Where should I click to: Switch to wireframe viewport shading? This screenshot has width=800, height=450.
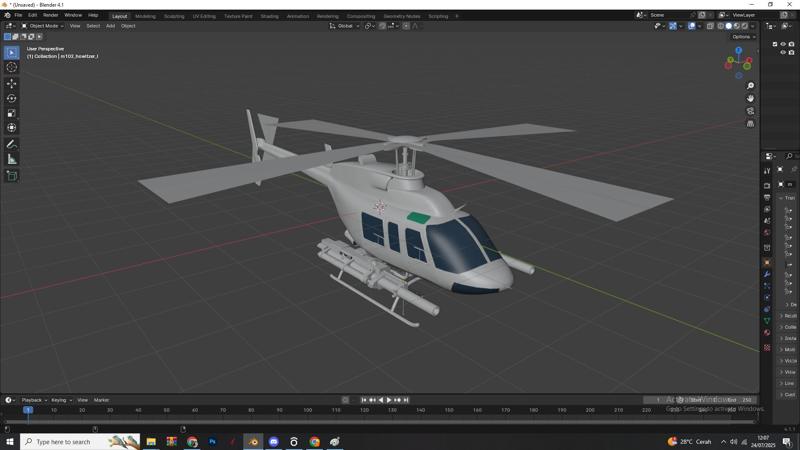721,26
